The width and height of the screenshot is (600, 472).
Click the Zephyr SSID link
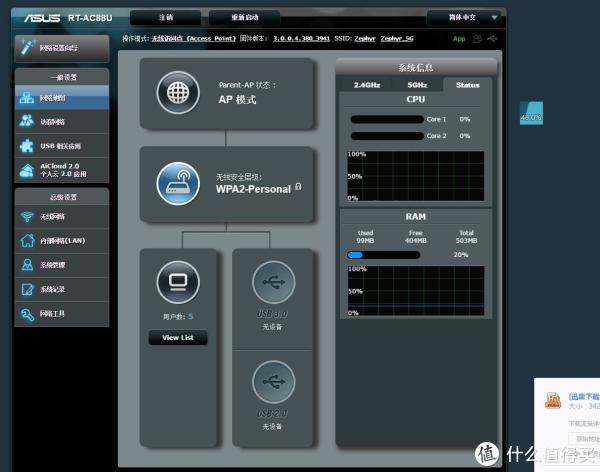(x=365, y=39)
